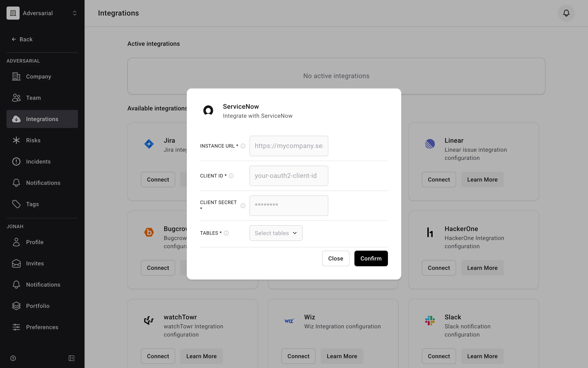588x368 pixels.
Task: Click the watchTowr logo
Action: (149, 321)
